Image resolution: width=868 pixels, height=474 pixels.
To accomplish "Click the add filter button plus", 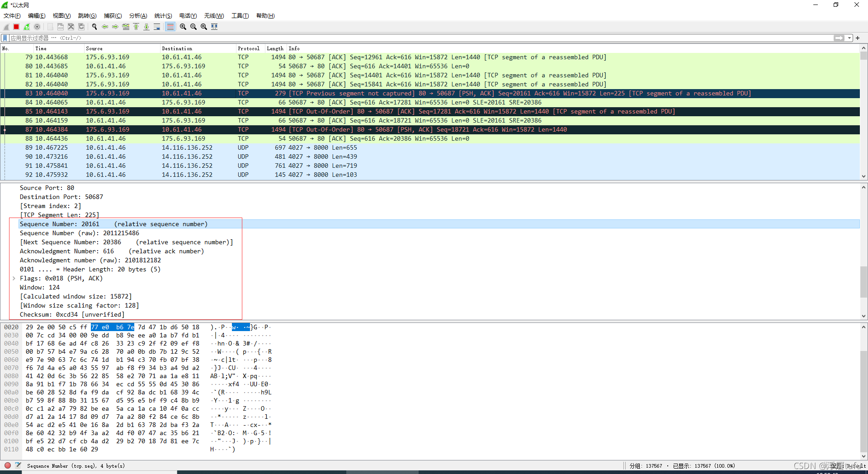I will click(858, 38).
